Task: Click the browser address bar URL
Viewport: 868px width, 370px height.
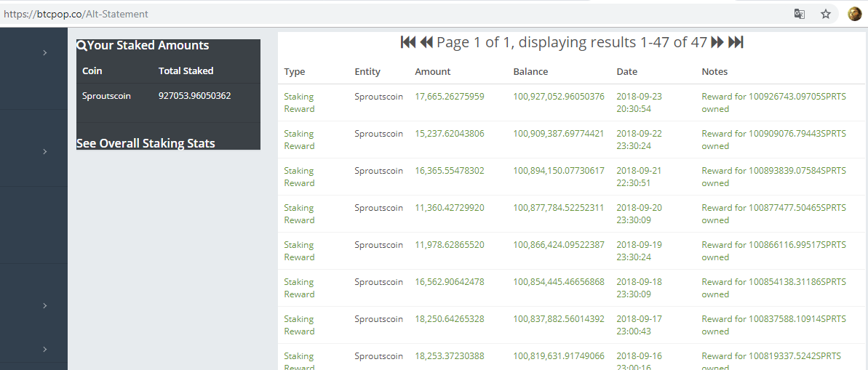Action: click(x=76, y=15)
